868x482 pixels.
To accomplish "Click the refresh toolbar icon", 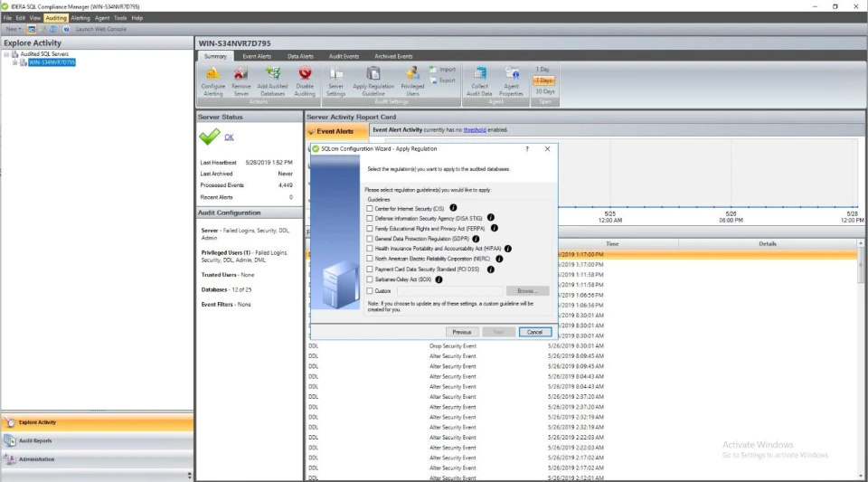I will pyautogui.click(x=53, y=29).
